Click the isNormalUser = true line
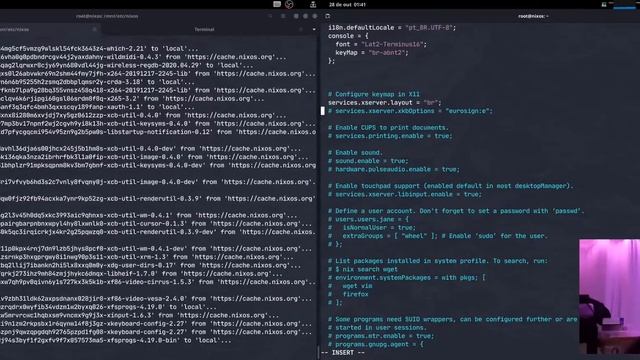The width and height of the screenshot is (640, 360). (x=372, y=227)
